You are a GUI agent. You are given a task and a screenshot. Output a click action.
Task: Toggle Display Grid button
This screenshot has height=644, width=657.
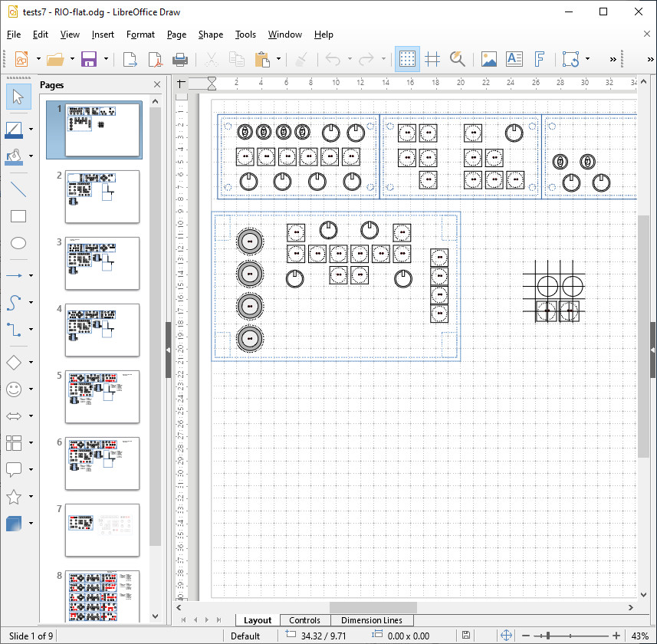(x=408, y=59)
